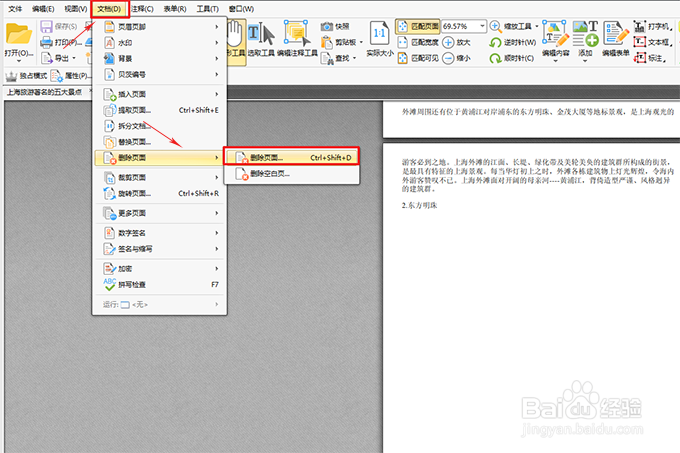Screen dimensions: 680x453
Task: Choose 拼写检查 F7 menu entry
Action: coord(160,285)
